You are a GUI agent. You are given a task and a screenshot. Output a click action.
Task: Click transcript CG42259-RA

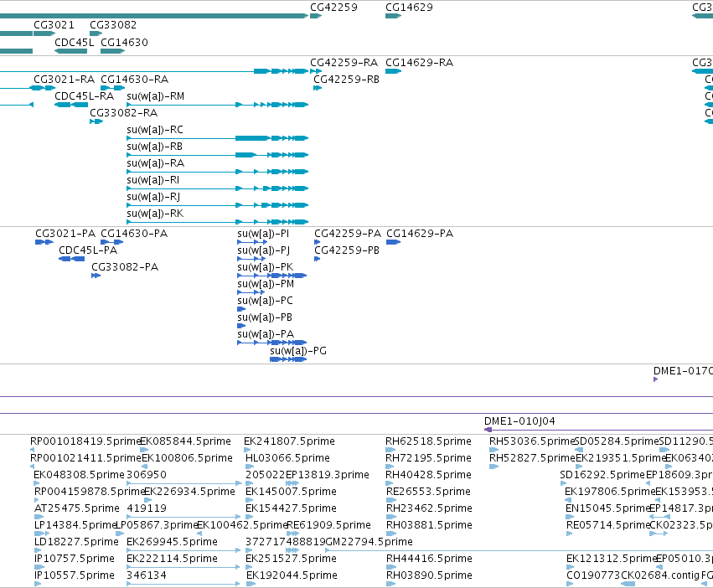(x=344, y=62)
